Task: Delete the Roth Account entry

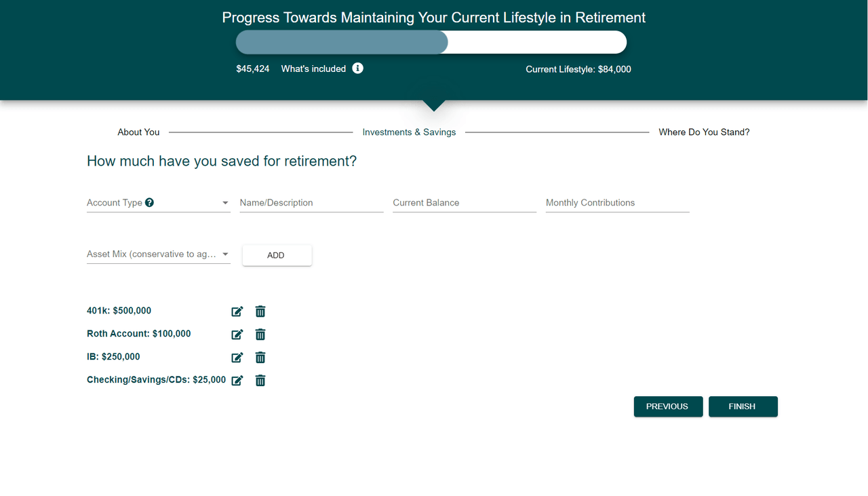Action: coord(260,335)
